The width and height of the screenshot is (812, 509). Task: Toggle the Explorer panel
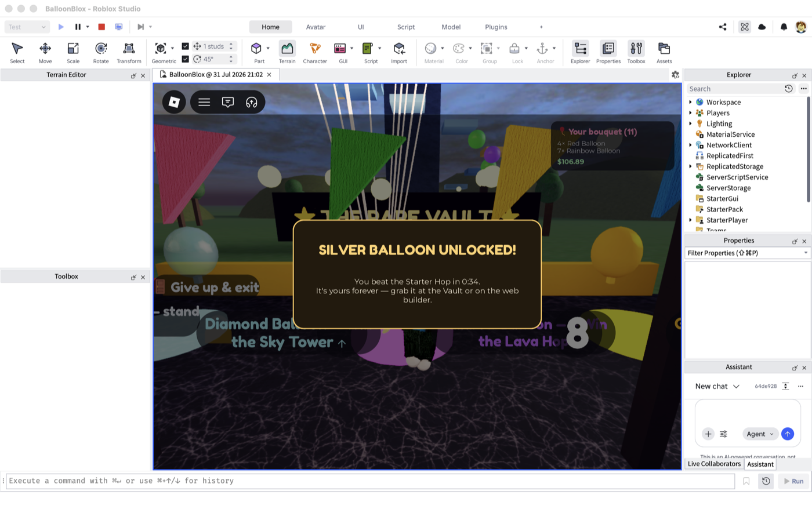tap(580, 52)
